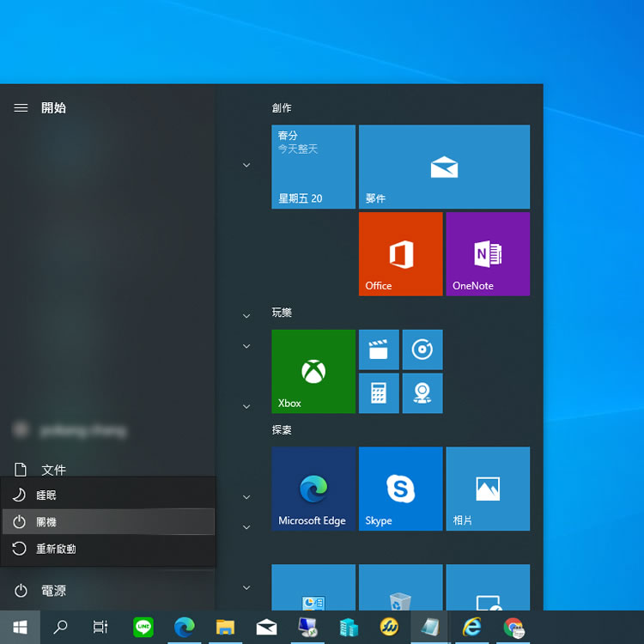
Task: Open the calendar tile showing 星期五 20
Action: pos(313,167)
